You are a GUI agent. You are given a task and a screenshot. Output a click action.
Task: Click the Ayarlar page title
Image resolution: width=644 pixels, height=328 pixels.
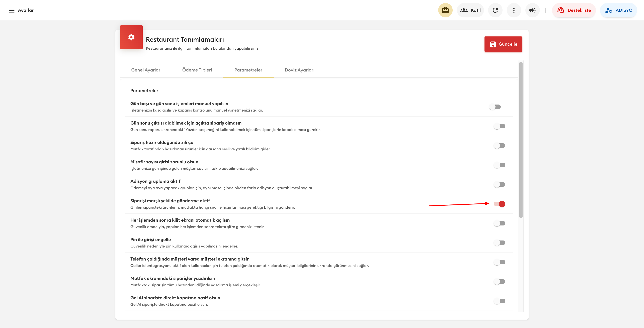point(26,10)
